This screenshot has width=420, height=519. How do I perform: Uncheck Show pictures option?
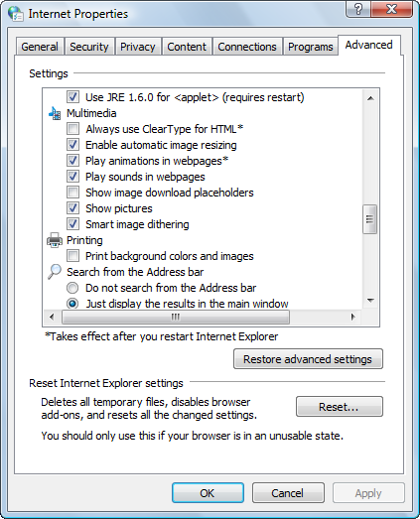72,208
